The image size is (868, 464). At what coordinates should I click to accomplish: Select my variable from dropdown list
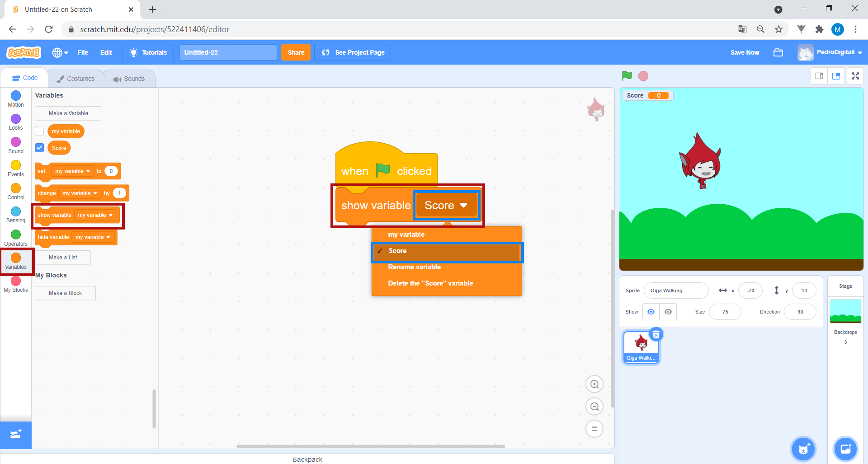[447, 234]
